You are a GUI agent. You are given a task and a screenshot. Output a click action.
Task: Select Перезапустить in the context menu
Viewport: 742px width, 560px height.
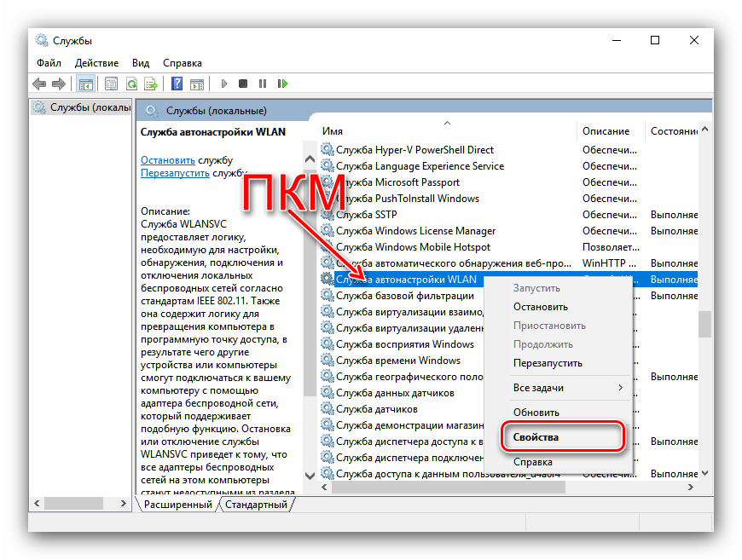548,363
